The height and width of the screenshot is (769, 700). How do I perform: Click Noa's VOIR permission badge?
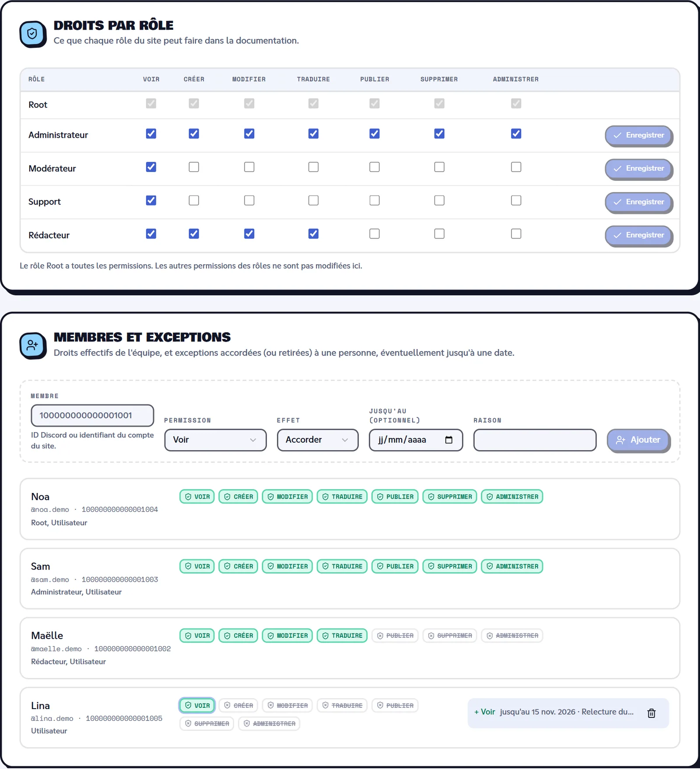[x=197, y=496]
